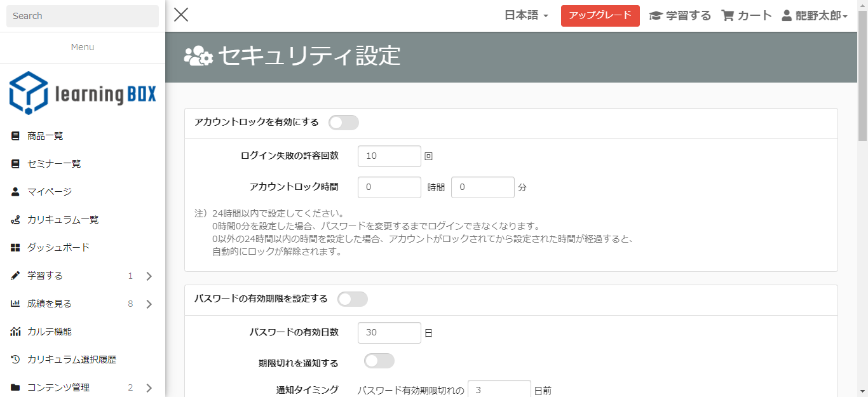The image size is (868, 397).
Task: Open the 日本語 language dropdown
Action: pos(526,16)
